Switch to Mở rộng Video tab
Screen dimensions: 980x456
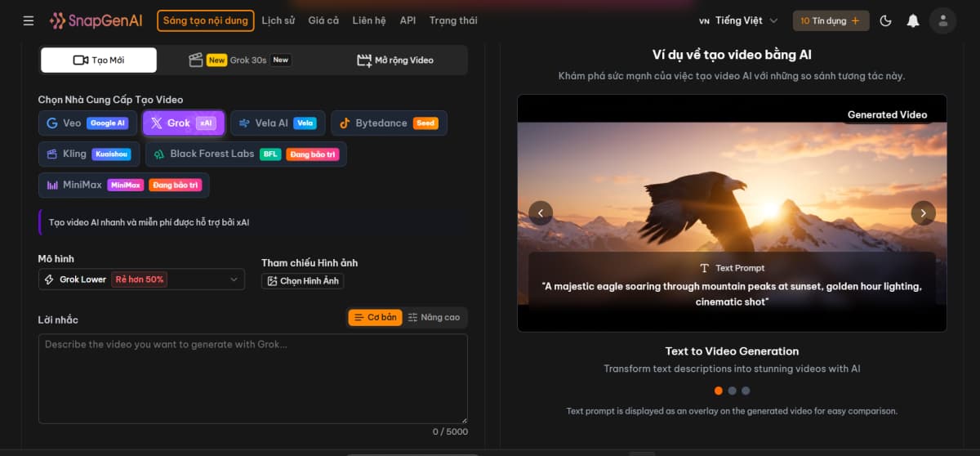point(394,60)
